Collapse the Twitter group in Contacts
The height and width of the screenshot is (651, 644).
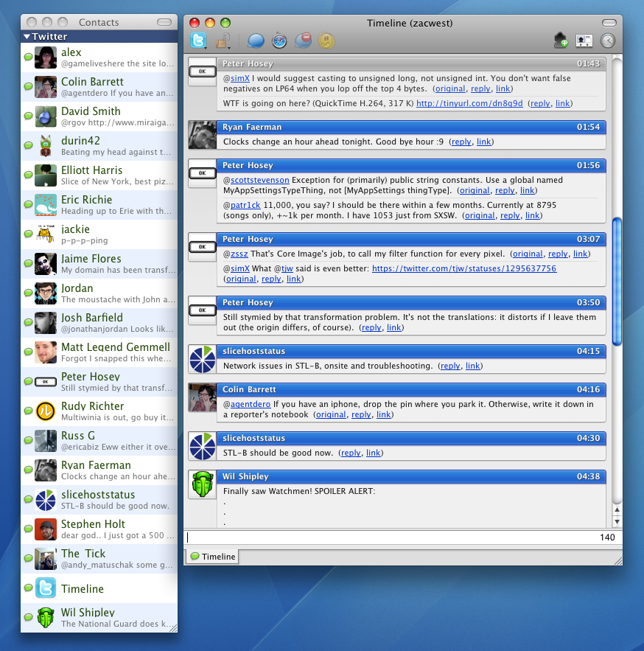(27, 37)
